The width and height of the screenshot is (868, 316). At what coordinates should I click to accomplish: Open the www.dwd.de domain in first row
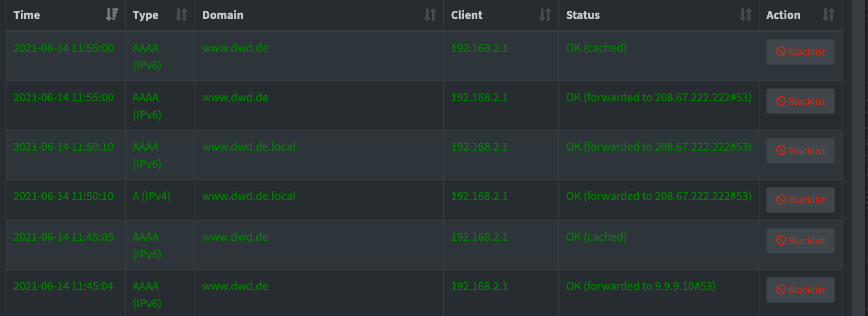[235, 48]
